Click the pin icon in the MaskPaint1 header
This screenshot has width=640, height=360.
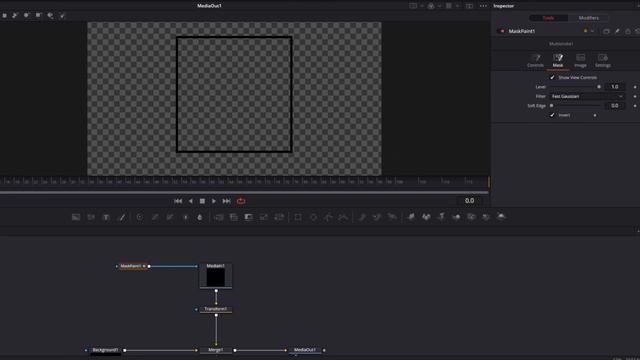click(617, 31)
